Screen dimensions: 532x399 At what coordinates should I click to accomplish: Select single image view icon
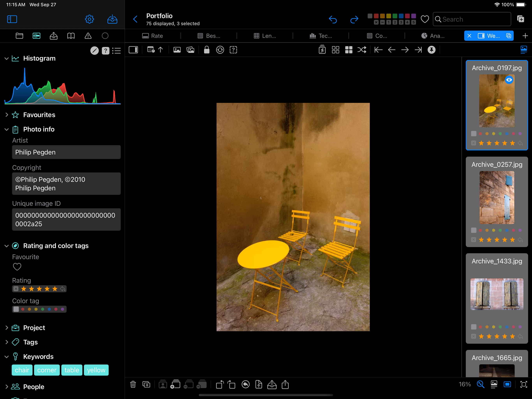tap(177, 50)
